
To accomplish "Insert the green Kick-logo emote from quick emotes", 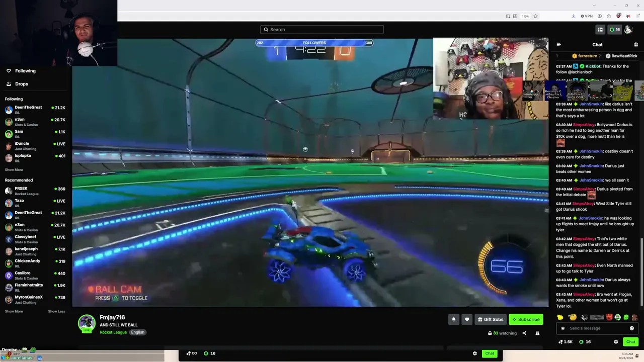I will point(626,317).
